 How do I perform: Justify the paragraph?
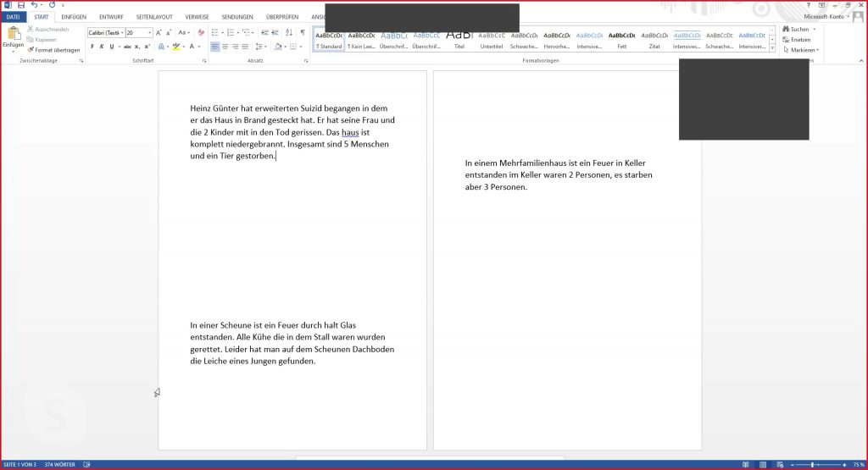tap(245, 47)
